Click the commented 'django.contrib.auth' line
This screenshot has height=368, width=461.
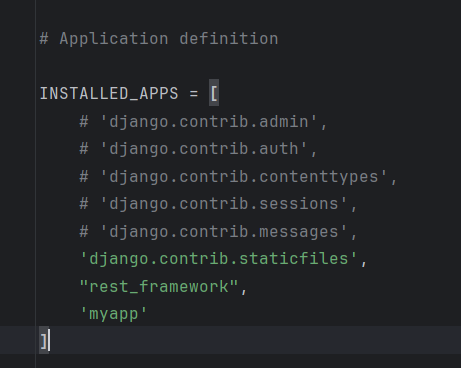pos(198,149)
